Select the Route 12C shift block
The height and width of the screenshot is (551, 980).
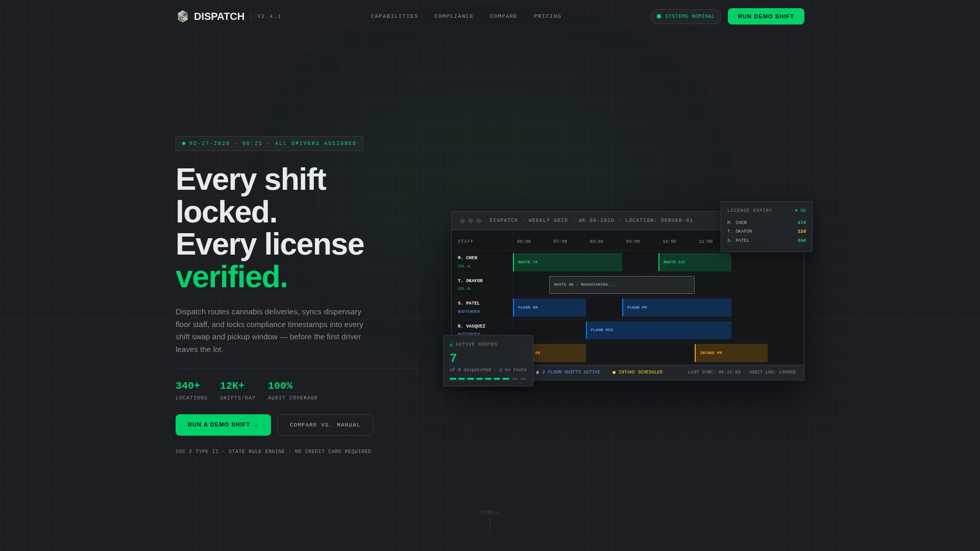point(695,262)
